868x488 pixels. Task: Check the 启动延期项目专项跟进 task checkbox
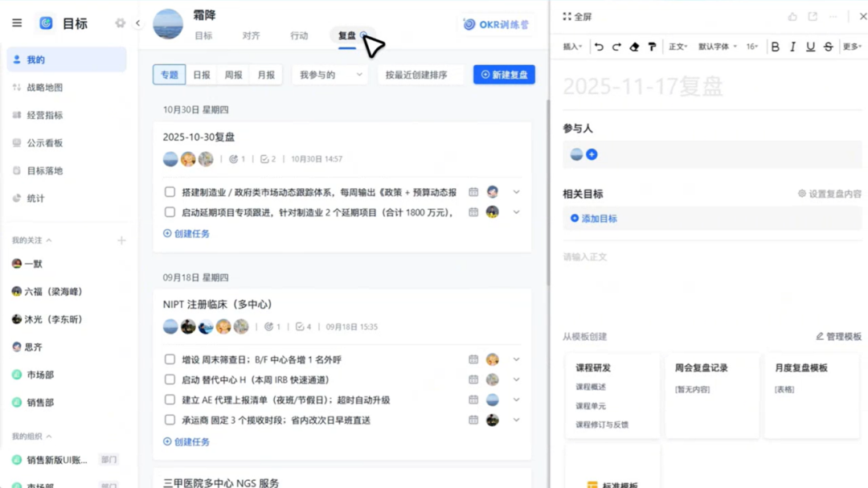click(170, 212)
